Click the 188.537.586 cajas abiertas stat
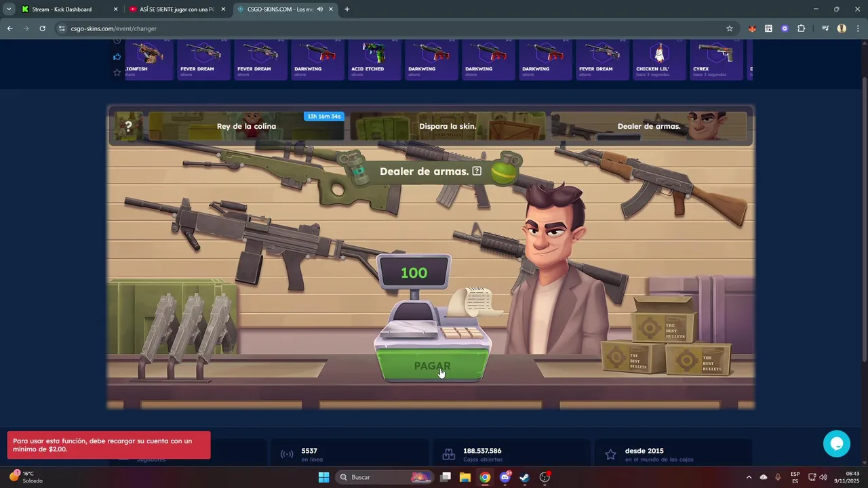 (x=511, y=453)
